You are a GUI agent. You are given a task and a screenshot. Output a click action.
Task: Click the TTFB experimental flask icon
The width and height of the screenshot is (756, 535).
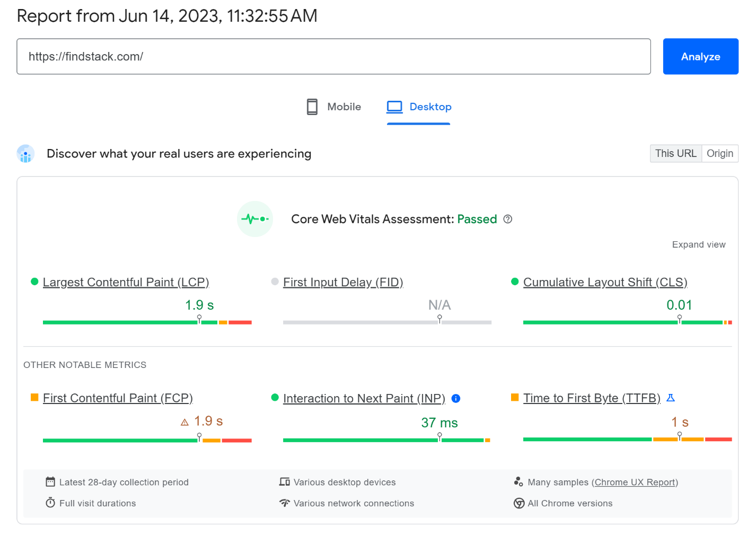[671, 398]
